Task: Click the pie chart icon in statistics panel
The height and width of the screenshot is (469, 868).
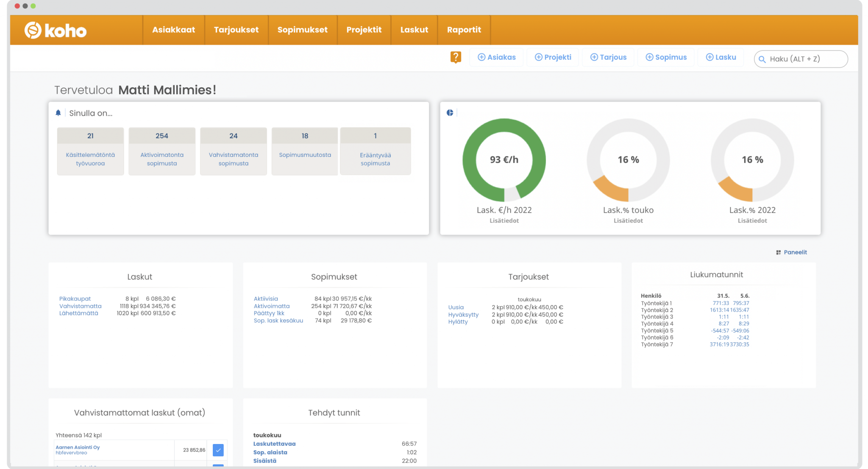Action: click(x=450, y=113)
